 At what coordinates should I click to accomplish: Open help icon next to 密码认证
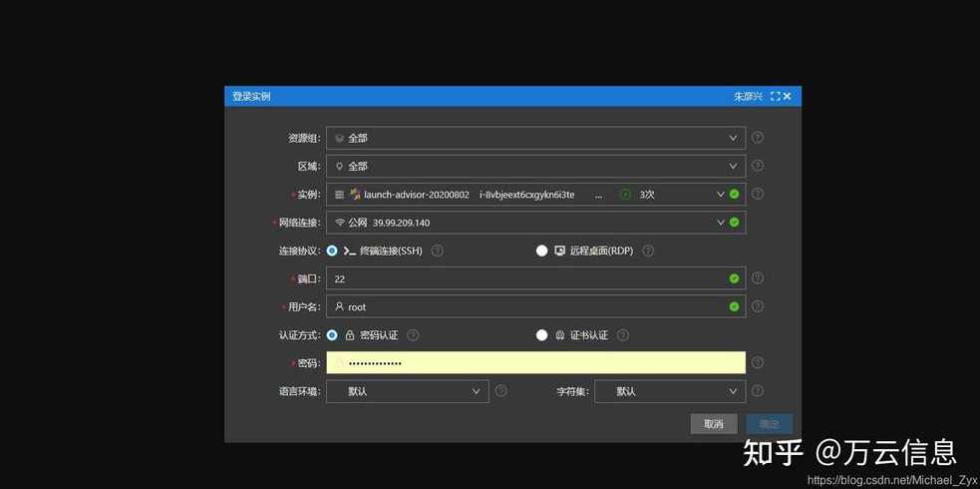[x=413, y=335]
